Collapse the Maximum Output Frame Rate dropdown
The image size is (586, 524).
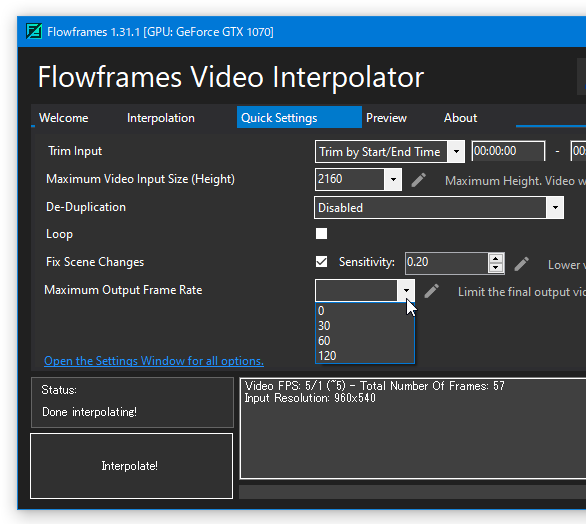(x=406, y=290)
